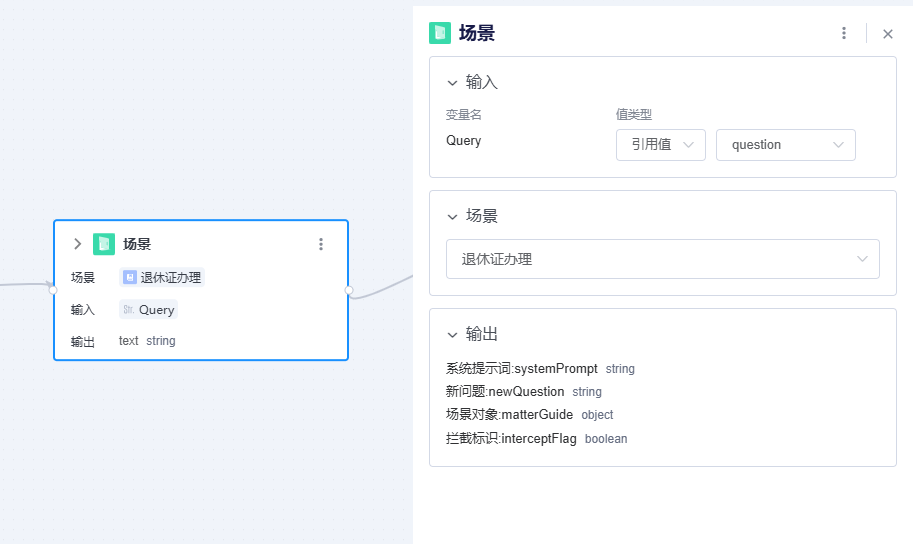
Task: Click the Str Query input tag on node
Action: [x=148, y=309]
